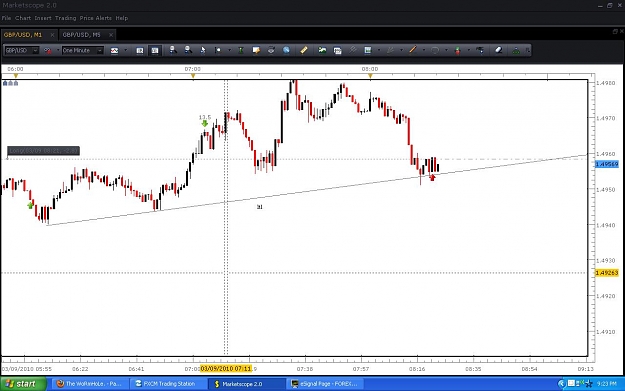Close the GBP/USD, M5 tab
Viewport: 625px width, 391px height.
pos(111,35)
